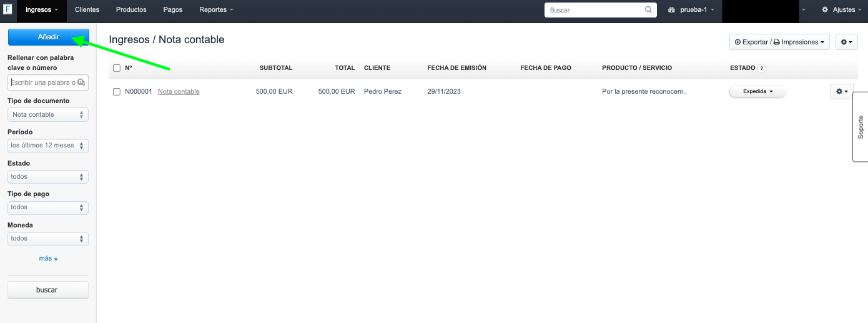Click the SUBTOTAL column header

coord(276,68)
